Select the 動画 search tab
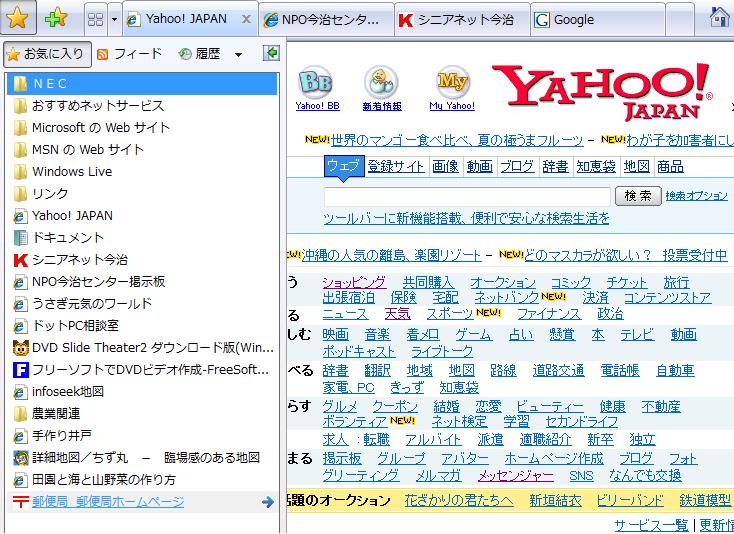 point(479,166)
